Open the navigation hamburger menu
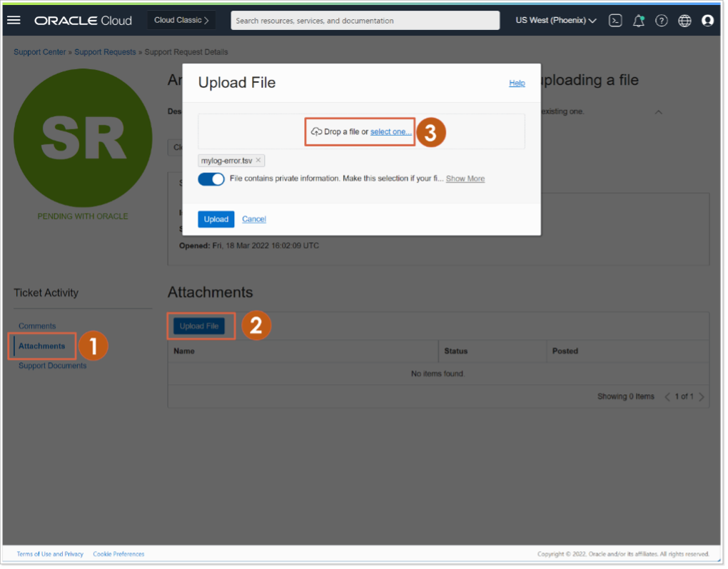Viewport: 728px width, 569px height. coord(14,20)
